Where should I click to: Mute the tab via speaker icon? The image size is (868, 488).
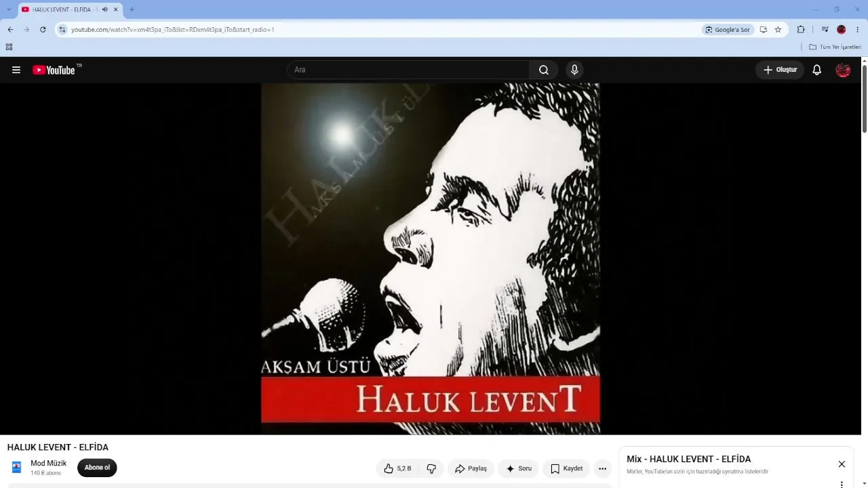pos(104,9)
